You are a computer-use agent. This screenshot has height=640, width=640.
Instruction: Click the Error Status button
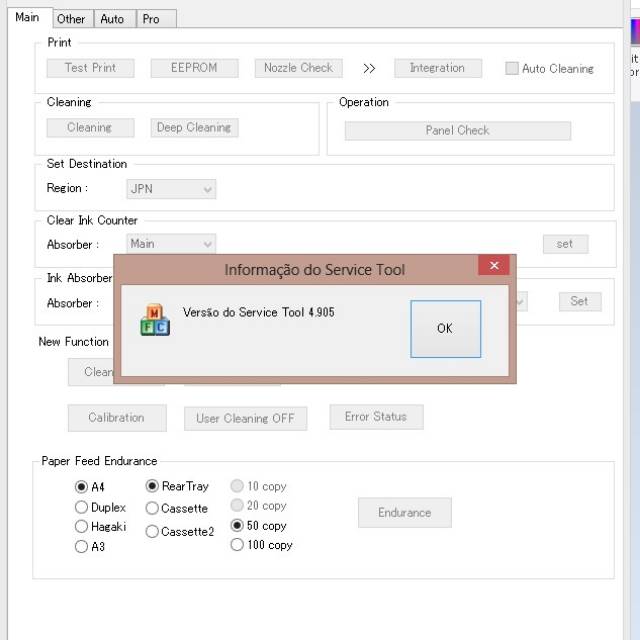tap(376, 417)
